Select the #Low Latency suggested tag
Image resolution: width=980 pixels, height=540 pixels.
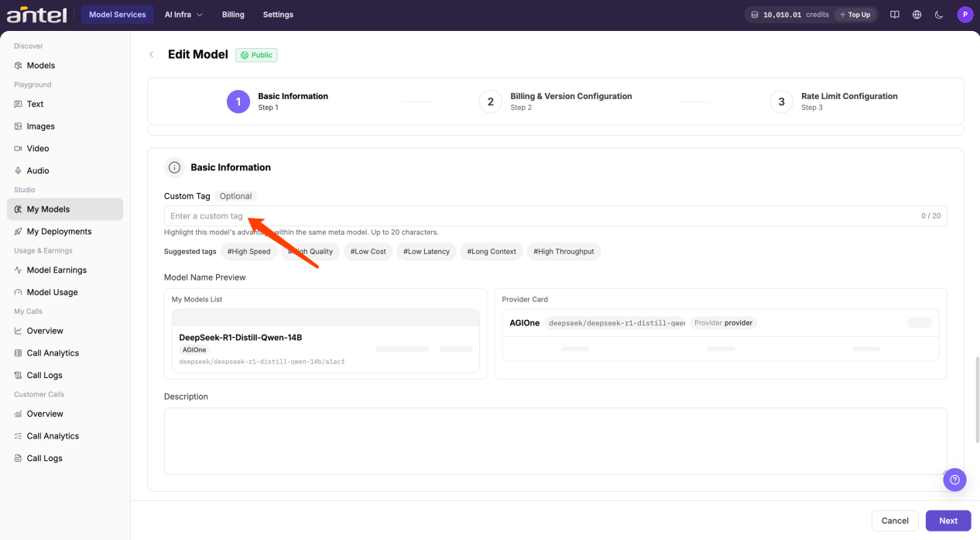click(427, 252)
